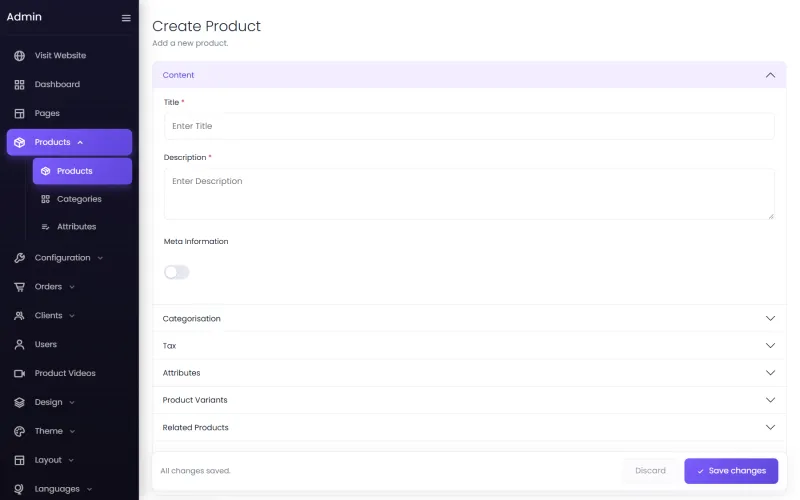Click the Enter Description text area
The height and width of the screenshot is (500, 800).
pyautogui.click(x=469, y=194)
